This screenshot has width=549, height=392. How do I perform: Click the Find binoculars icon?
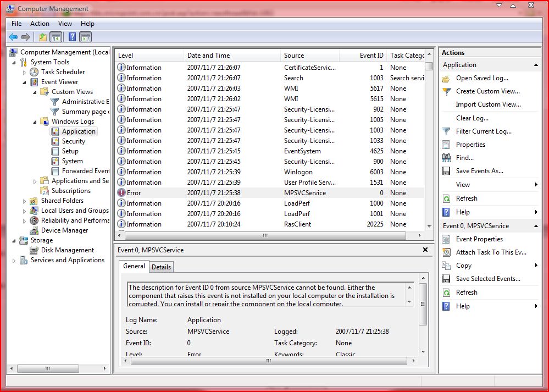(x=446, y=158)
